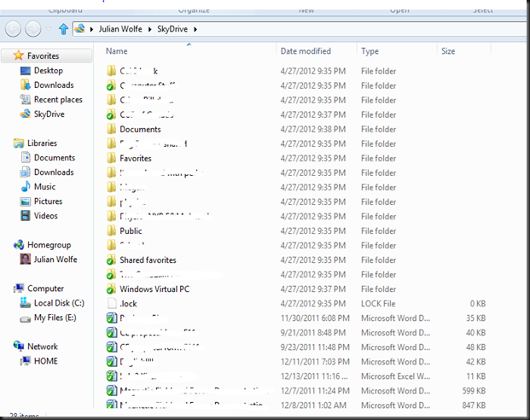Expand the arrow before Julian Wolfe in path
530x420 pixels.
(91, 29)
